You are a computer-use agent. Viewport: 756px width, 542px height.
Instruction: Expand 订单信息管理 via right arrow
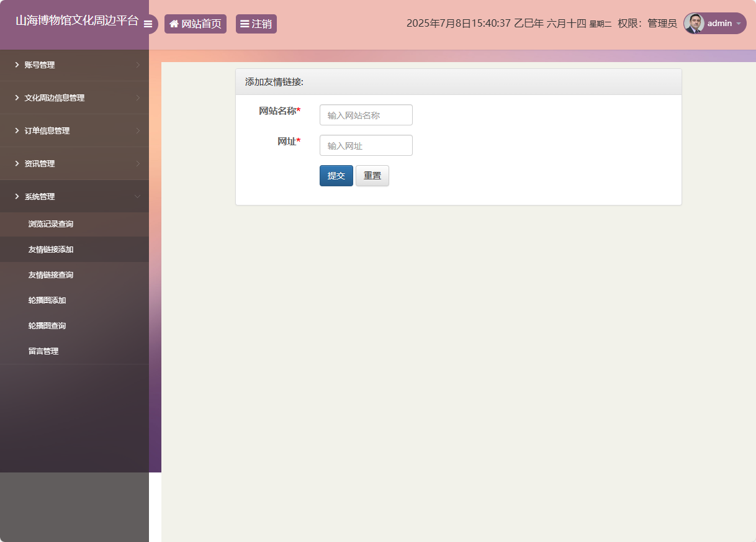(138, 130)
